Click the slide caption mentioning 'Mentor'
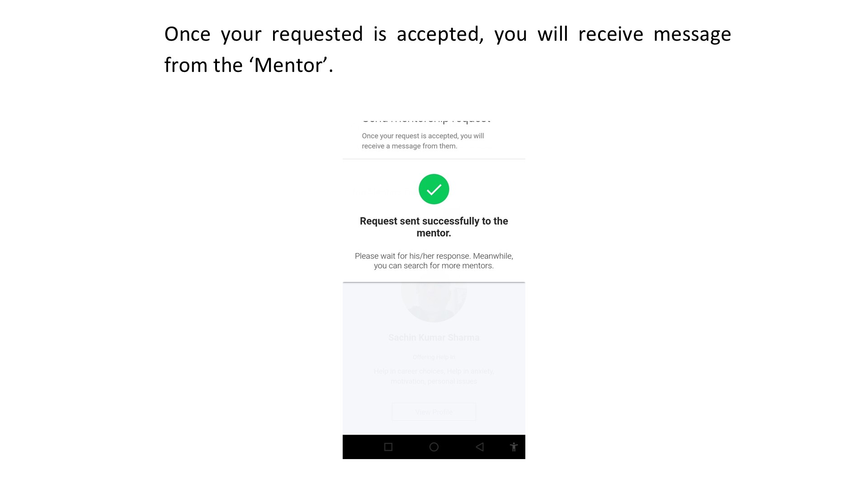Screen dimensions: 868x488 pyautogui.click(x=448, y=49)
